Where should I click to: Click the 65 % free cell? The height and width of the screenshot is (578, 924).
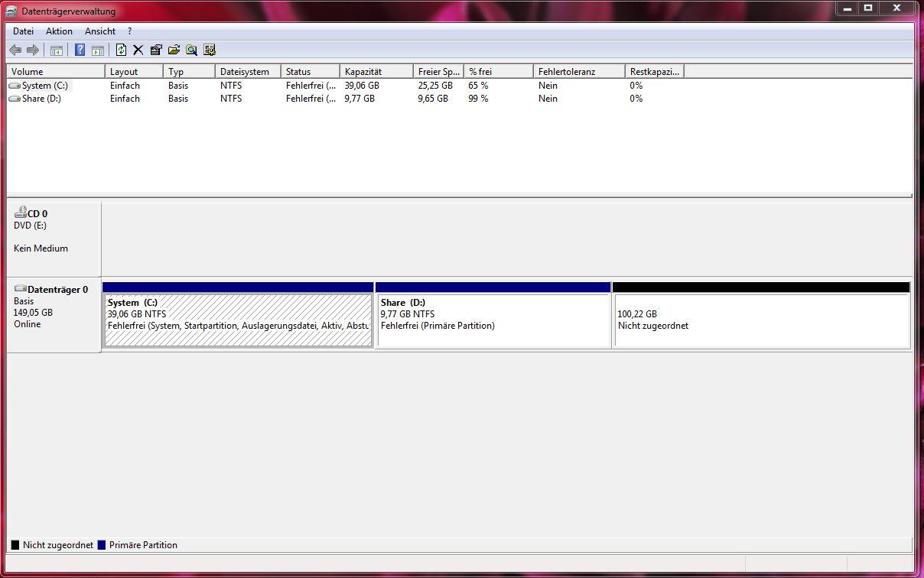coord(478,86)
